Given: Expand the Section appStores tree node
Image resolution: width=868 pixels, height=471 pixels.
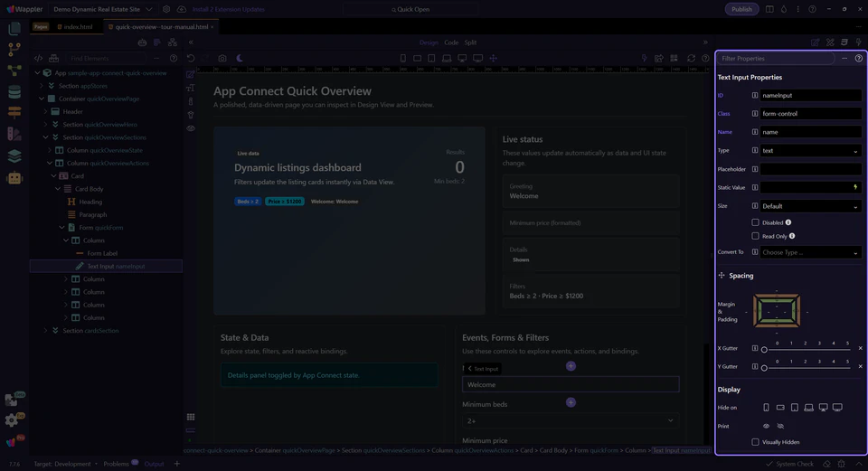Looking at the screenshot, I should click(x=42, y=86).
